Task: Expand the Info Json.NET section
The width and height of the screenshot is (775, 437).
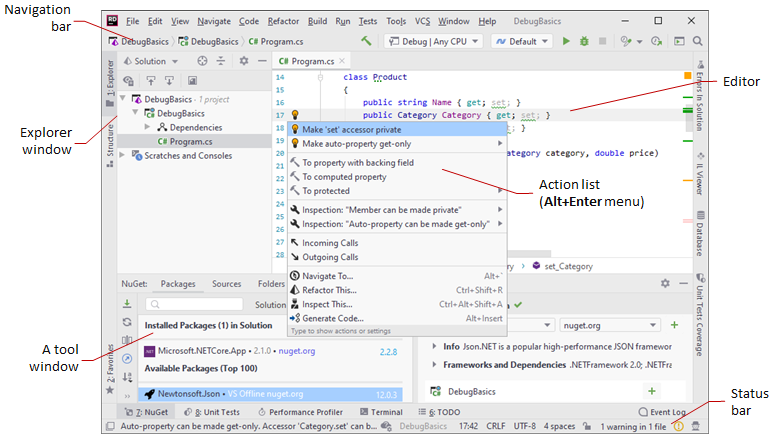Action: tap(434, 347)
